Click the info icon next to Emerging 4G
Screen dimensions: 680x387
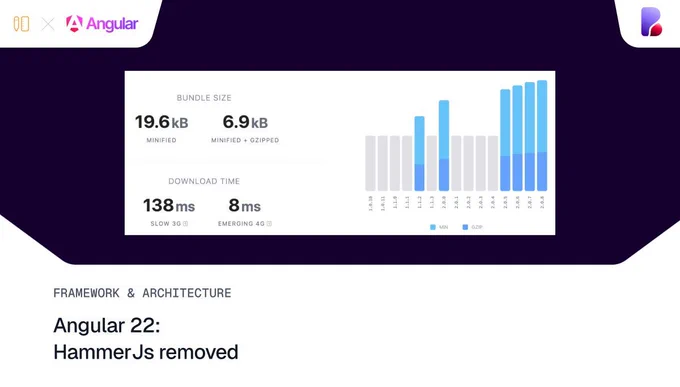pyautogui.click(x=269, y=223)
